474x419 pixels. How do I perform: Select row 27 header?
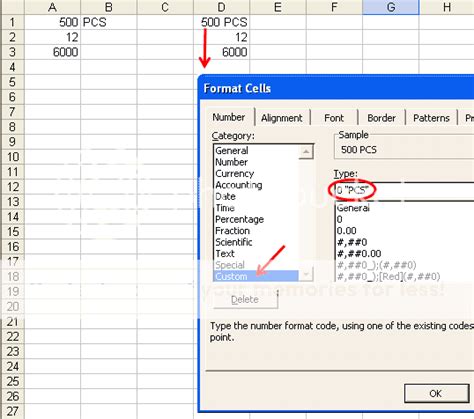[12, 411]
